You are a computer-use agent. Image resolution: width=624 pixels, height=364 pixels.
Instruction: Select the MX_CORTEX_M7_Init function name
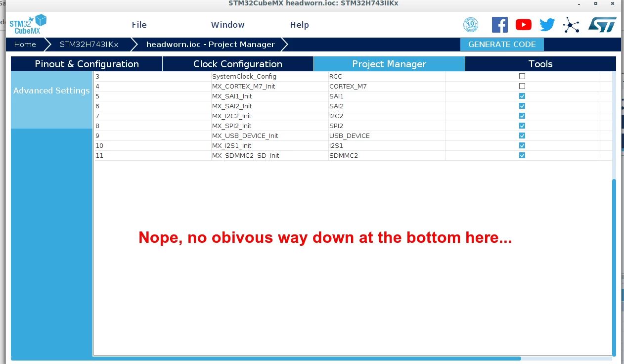244,87
